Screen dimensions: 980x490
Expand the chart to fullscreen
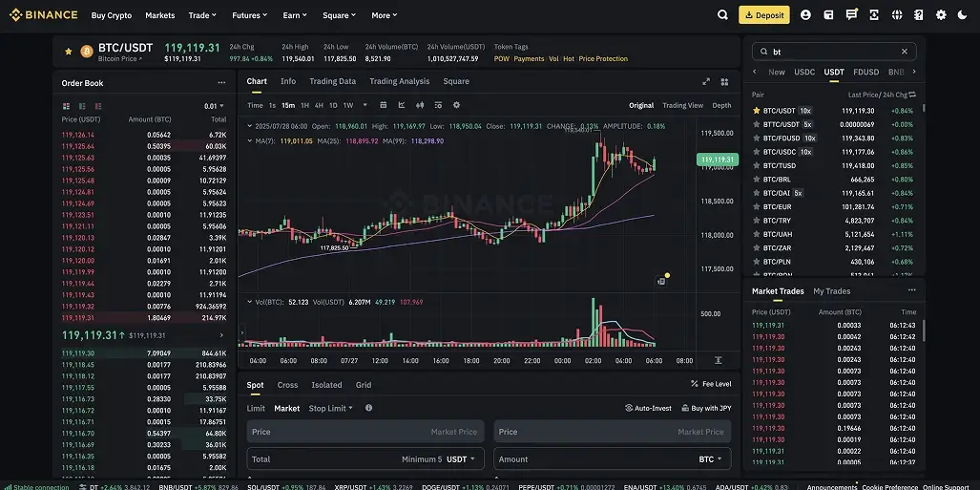coord(706,81)
